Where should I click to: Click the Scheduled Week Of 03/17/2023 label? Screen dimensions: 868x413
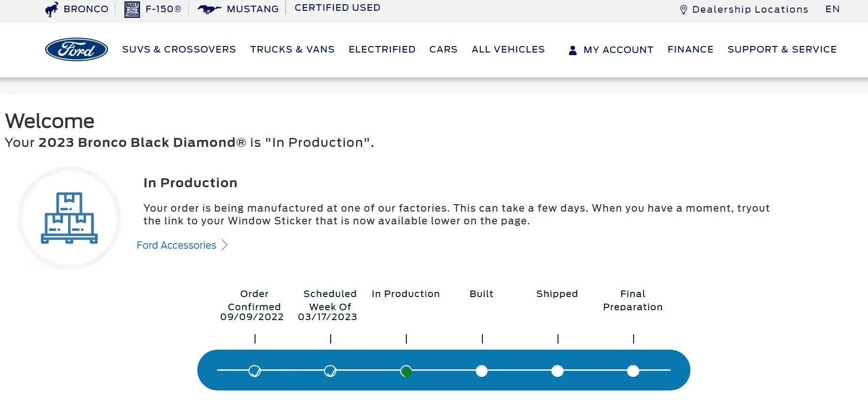tap(328, 305)
